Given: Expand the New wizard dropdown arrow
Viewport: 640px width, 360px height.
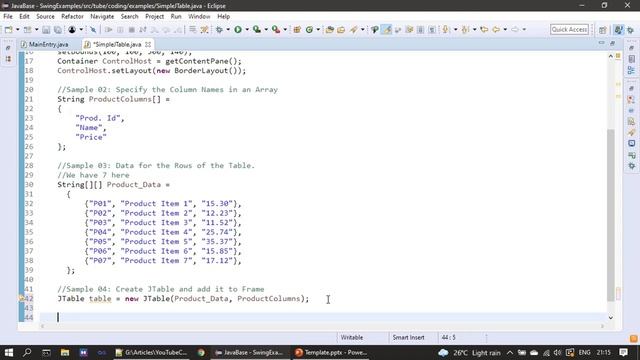Looking at the screenshot, I should tap(18, 29).
